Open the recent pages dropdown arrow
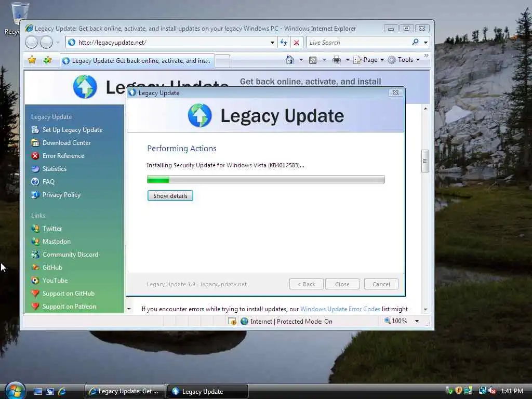532x399 pixels. coord(58,43)
